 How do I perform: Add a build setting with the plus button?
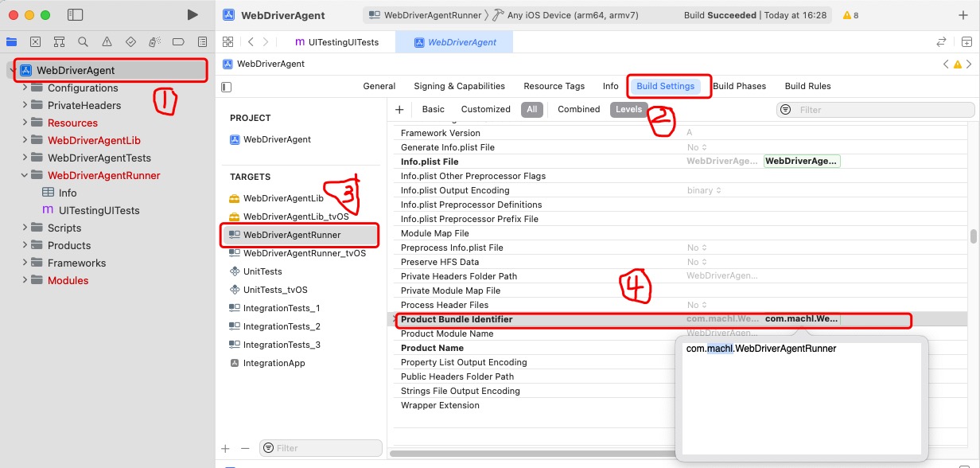pyautogui.click(x=399, y=110)
